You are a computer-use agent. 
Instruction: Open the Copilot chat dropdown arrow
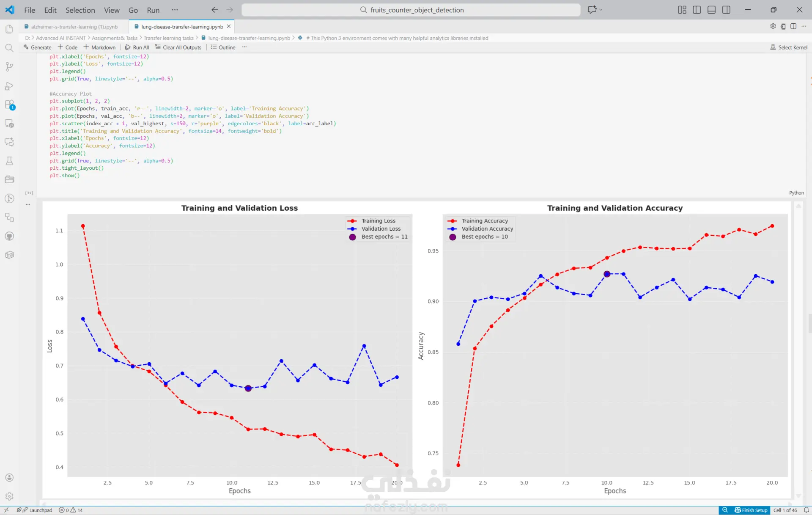click(x=601, y=10)
